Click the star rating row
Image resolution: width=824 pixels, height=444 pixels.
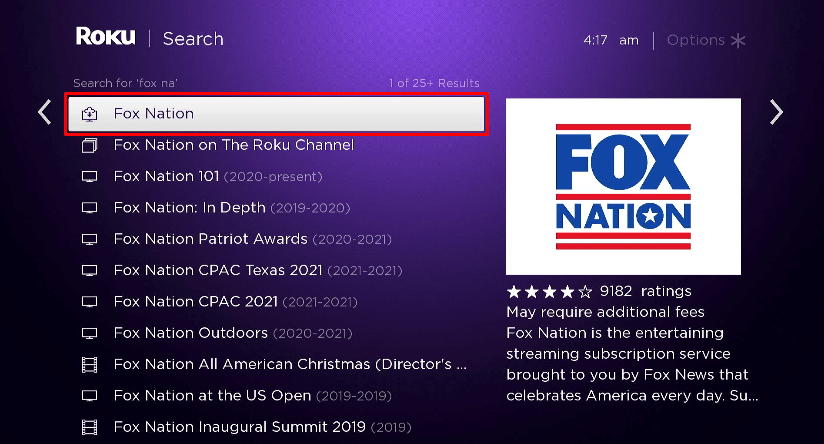[x=550, y=292]
